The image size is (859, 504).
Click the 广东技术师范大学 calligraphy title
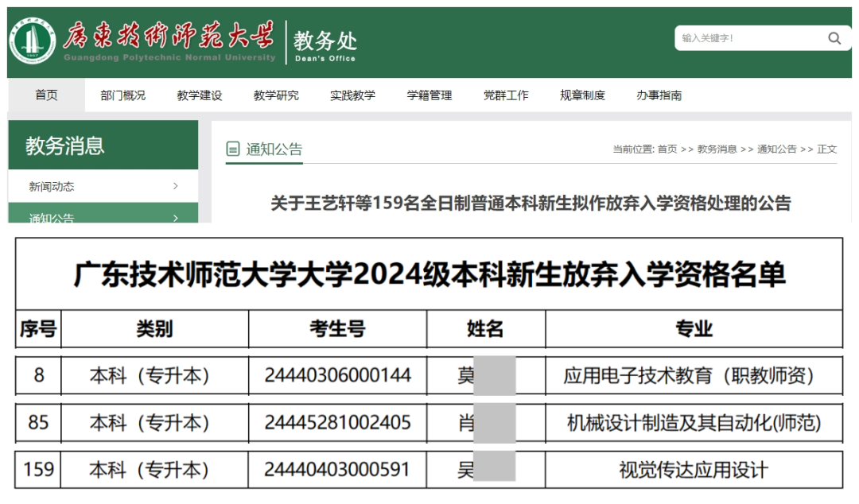pos(168,36)
